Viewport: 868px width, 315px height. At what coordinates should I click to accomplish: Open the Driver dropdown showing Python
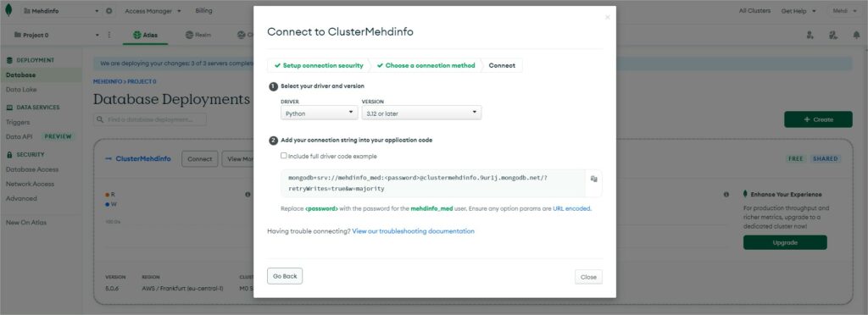coord(320,113)
